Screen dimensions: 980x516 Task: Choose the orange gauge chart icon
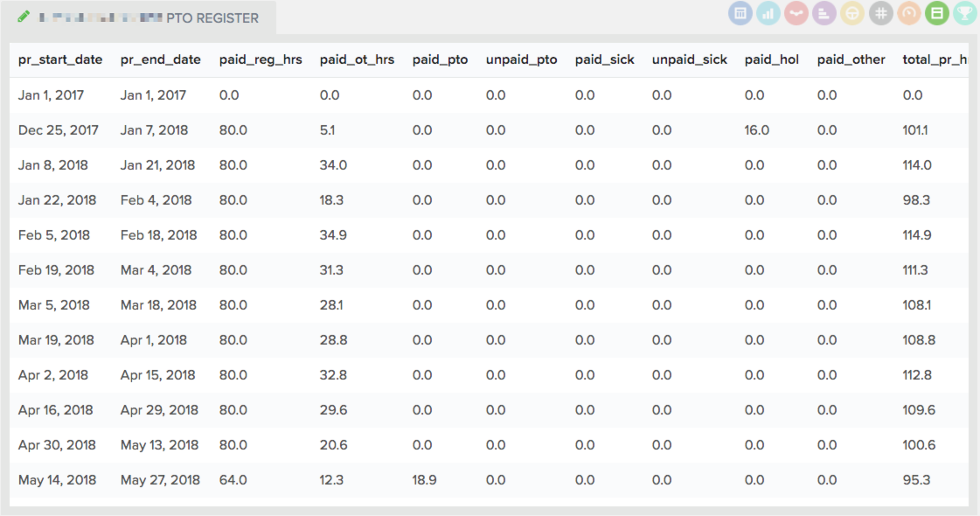(908, 13)
